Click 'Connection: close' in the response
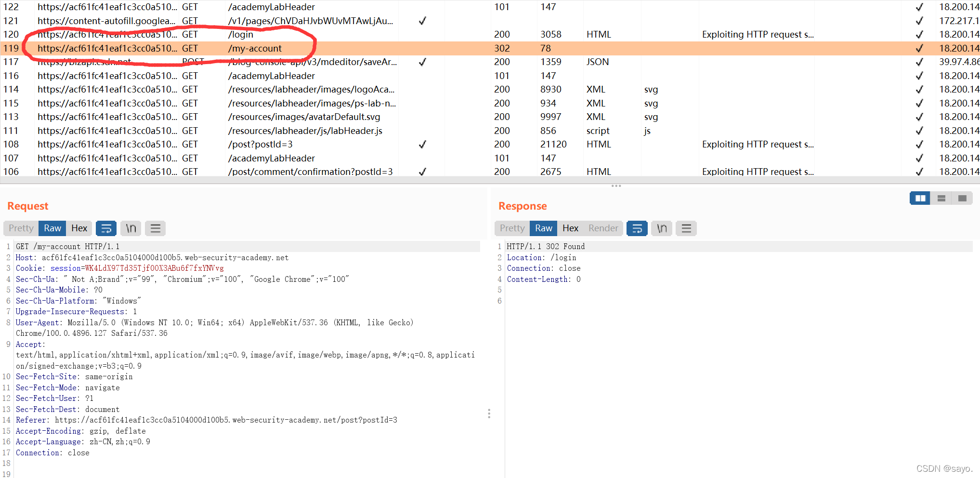Viewport: 980px width, 478px height. [544, 268]
